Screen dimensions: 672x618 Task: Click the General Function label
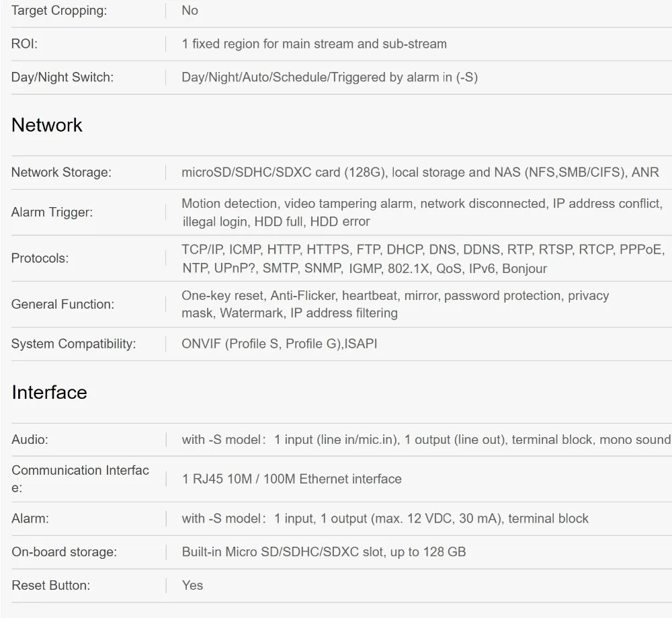tap(62, 305)
